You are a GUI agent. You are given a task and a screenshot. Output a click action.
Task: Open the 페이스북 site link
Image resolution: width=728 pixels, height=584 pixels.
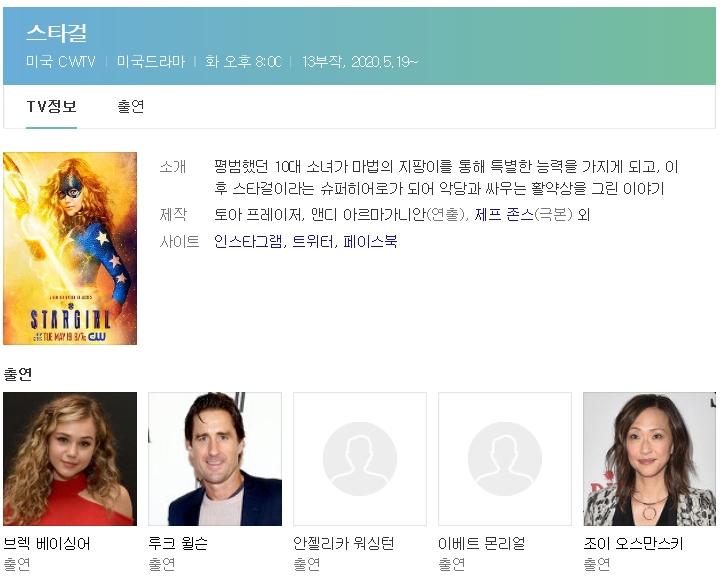coord(370,241)
